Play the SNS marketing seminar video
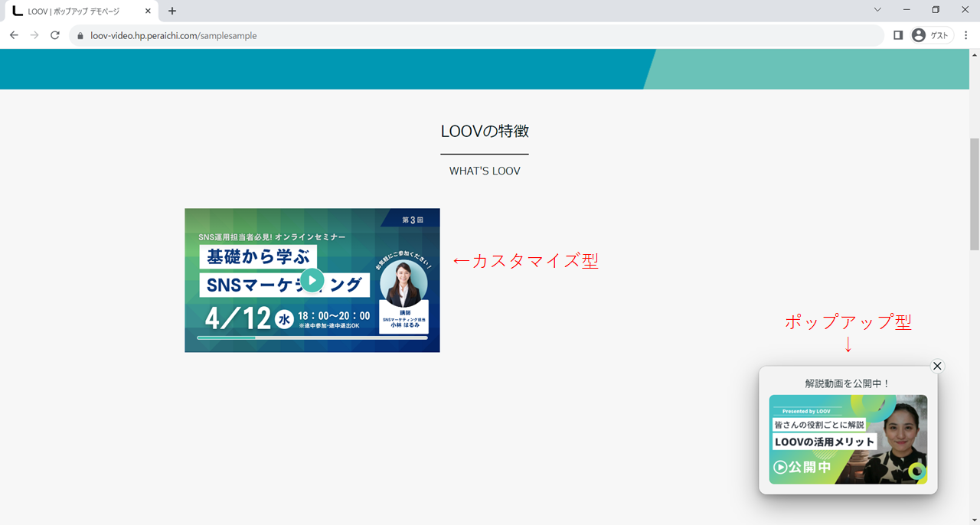The image size is (980, 525). tap(312, 280)
